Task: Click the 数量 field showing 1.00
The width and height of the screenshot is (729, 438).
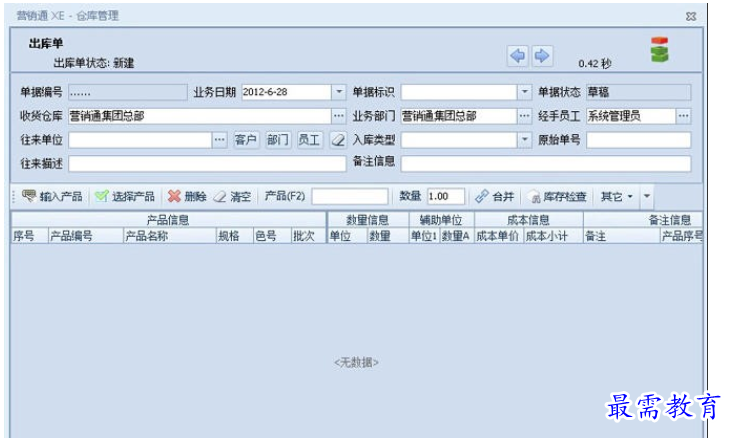Action: click(445, 197)
